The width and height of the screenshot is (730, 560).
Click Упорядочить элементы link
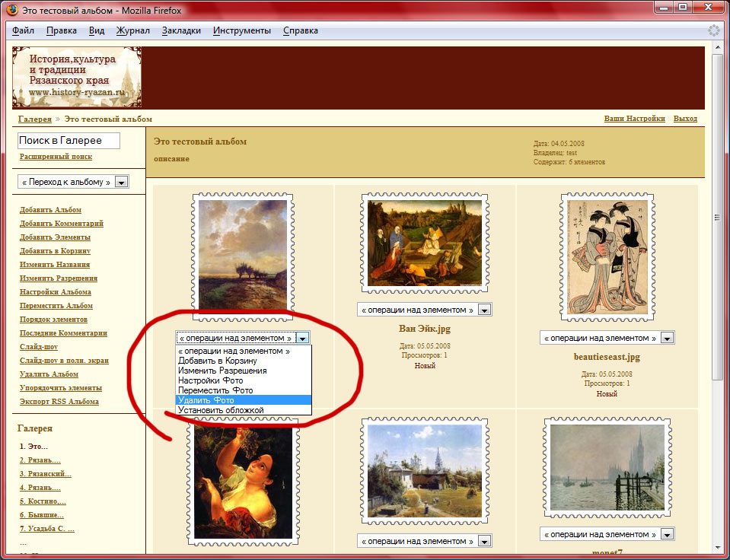pyautogui.click(x=61, y=388)
